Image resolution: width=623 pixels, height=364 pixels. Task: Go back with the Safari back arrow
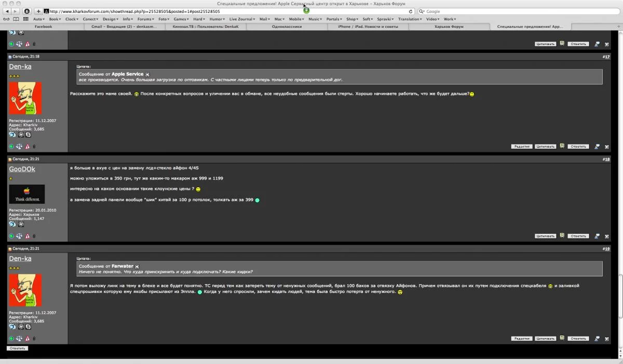pos(7,11)
